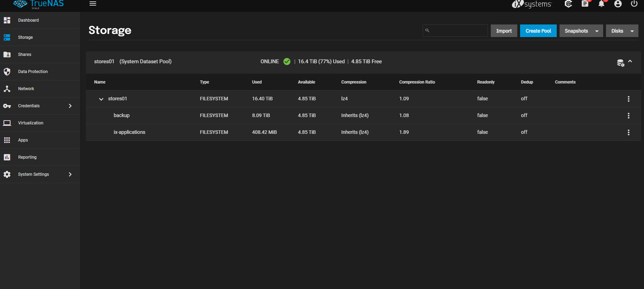Open Data Protection in the sidebar

click(x=33, y=72)
